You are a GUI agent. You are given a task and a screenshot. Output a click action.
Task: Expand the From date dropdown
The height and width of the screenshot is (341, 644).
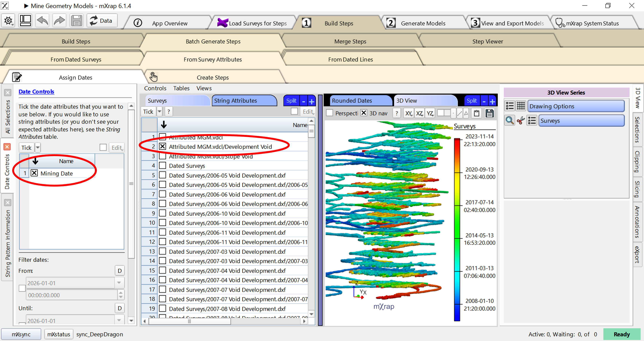(119, 283)
